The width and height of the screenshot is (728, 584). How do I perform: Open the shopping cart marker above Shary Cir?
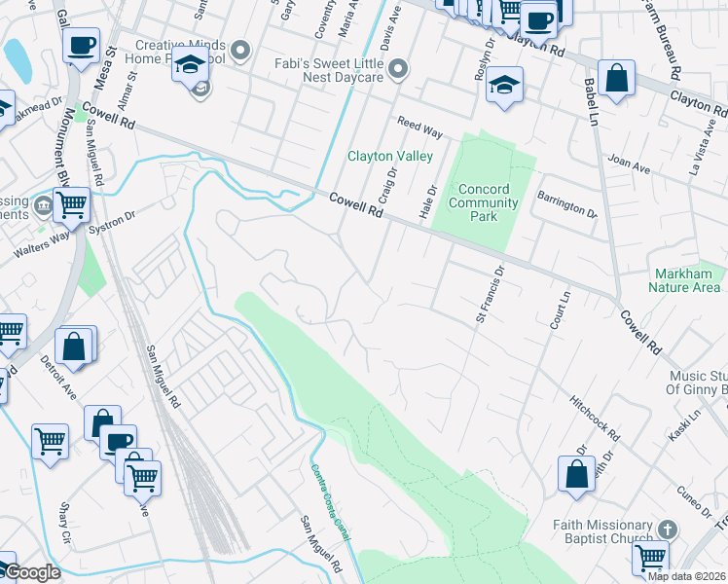pos(51,444)
